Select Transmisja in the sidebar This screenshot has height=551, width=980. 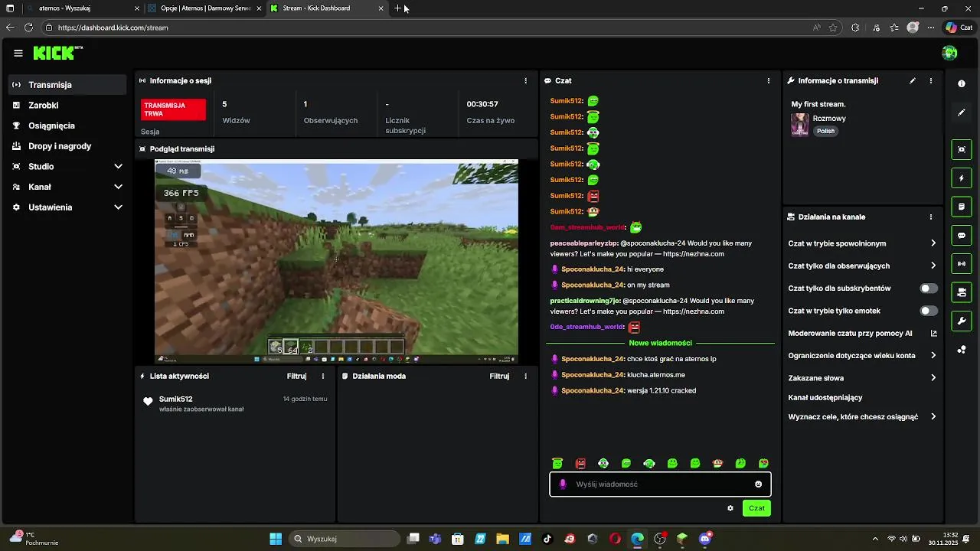(67, 85)
